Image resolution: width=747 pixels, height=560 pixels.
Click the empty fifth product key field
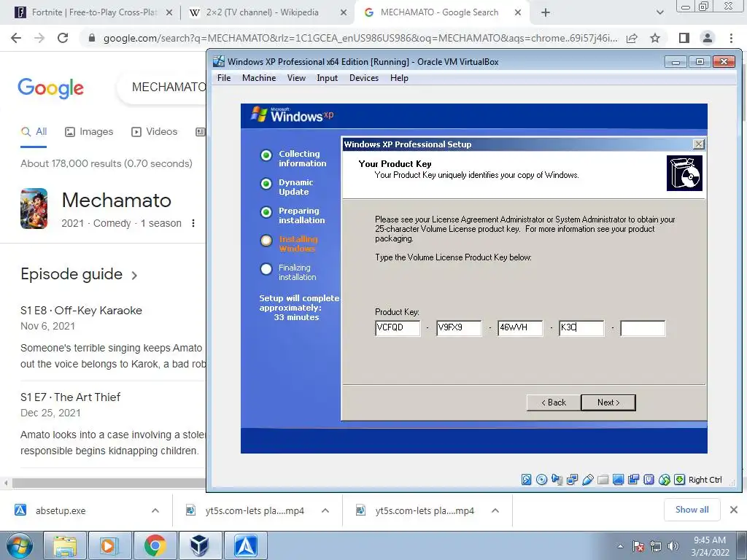click(643, 327)
